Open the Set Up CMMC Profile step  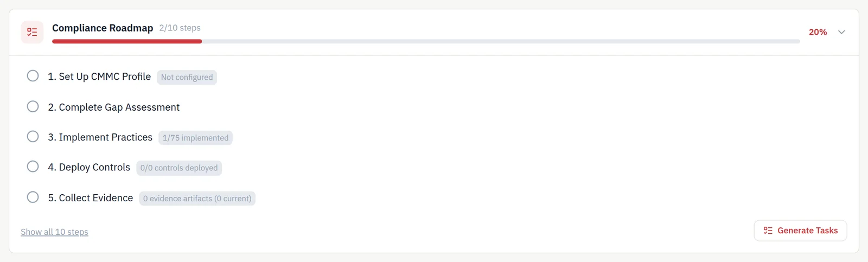pyautogui.click(x=99, y=76)
